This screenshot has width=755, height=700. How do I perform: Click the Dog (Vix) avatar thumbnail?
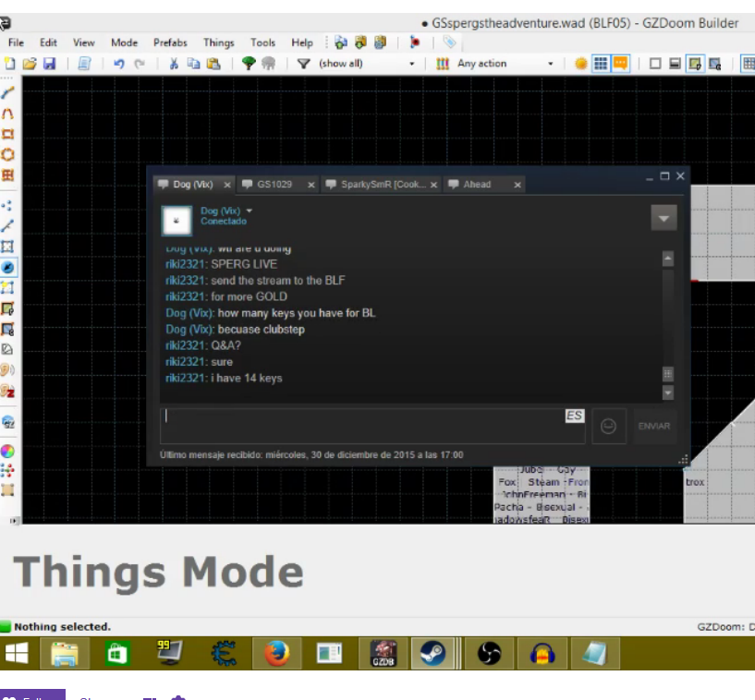coord(177,221)
